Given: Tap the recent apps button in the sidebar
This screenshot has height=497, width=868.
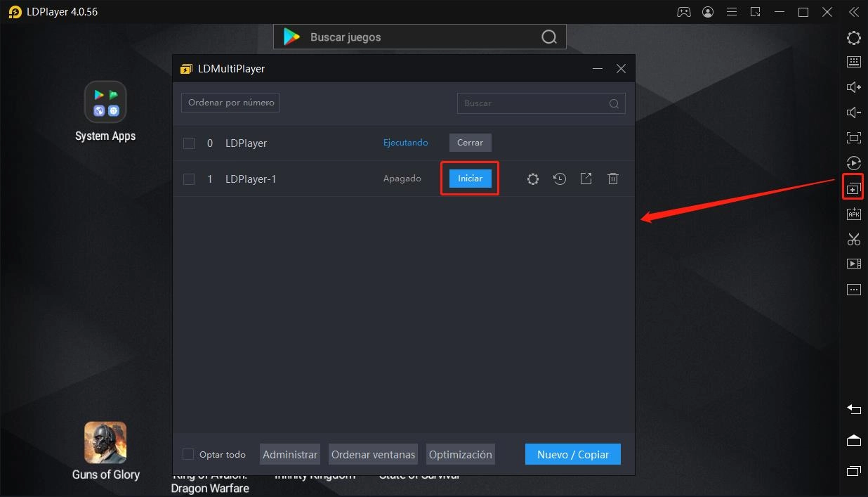Looking at the screenshot, I should (x=854, y=471).
